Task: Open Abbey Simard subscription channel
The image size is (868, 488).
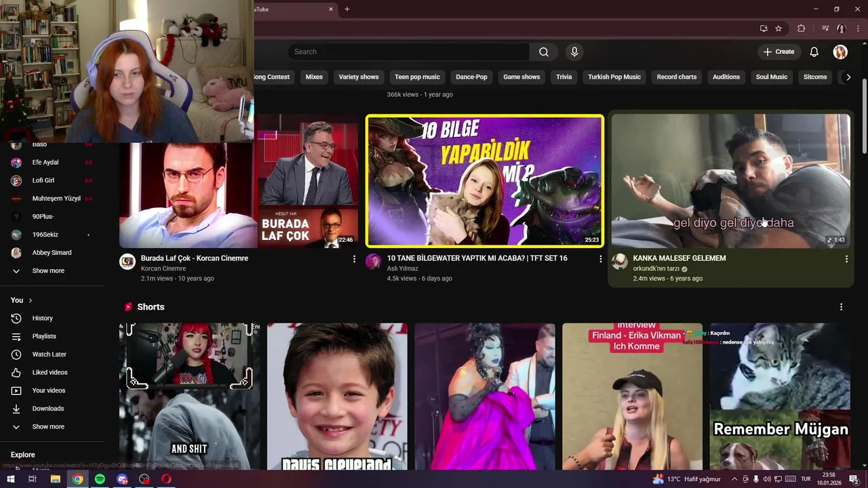Action: pos(52,253)
